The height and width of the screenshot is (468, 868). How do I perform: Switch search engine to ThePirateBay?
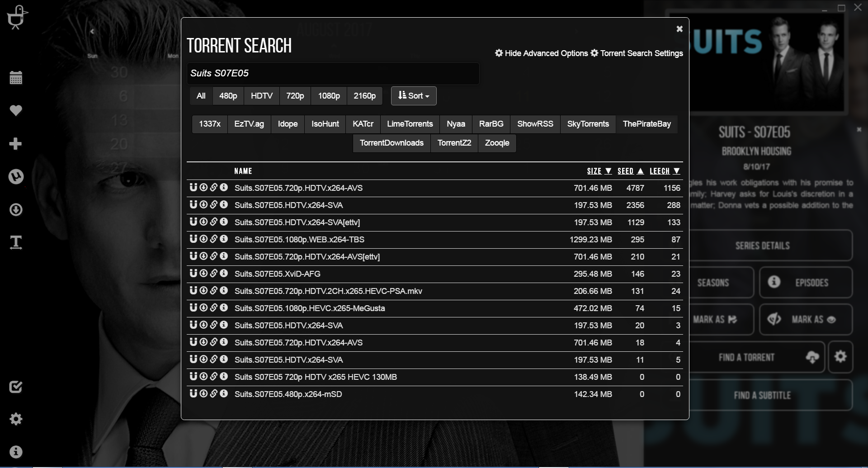point(647,124)
